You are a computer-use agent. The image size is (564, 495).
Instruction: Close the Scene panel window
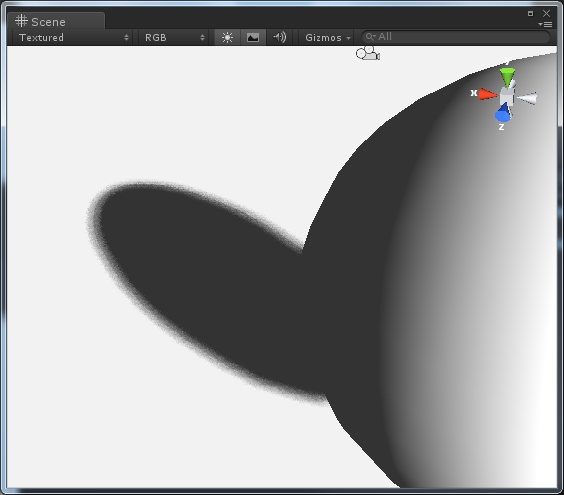[x=546, y=14]
